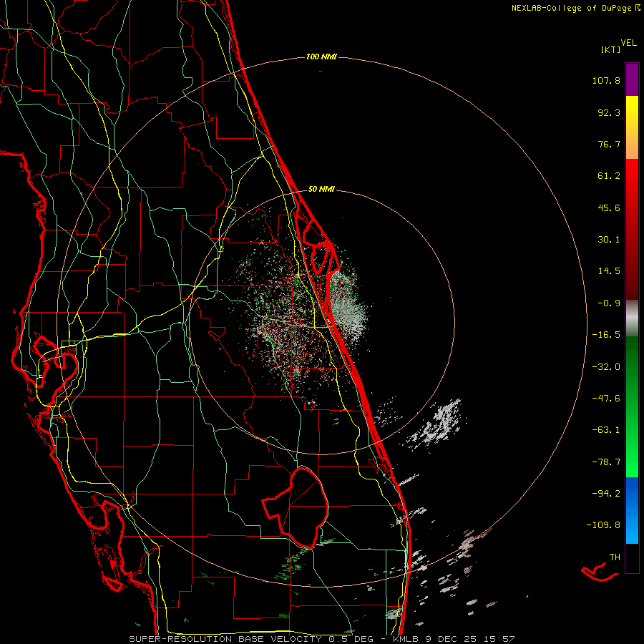Image resolution: width=644 pixels, height=644 pixels.
Task: Click the 107.8 velocity scale value
Action: (606, 80)
